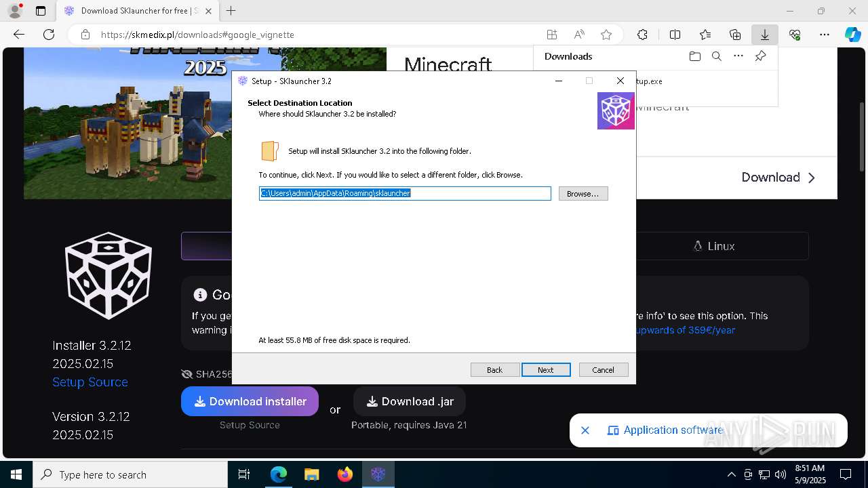Open Browser essentials icon
Viewport: 868px width, 488px height.
coord(795,35)
